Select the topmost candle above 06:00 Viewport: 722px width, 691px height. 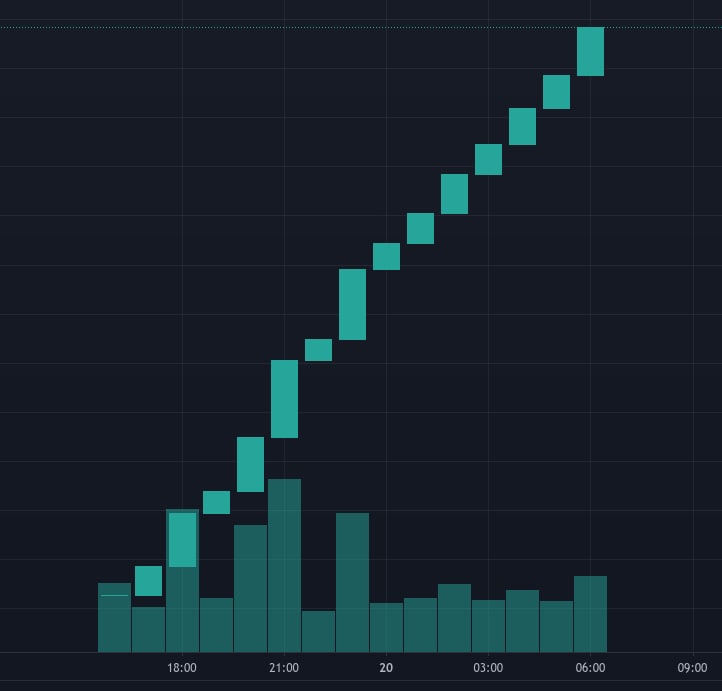tap(590, 51)
